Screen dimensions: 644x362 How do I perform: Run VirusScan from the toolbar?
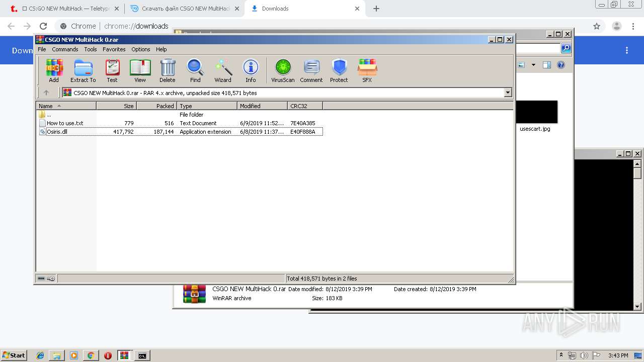pos(283,70)
